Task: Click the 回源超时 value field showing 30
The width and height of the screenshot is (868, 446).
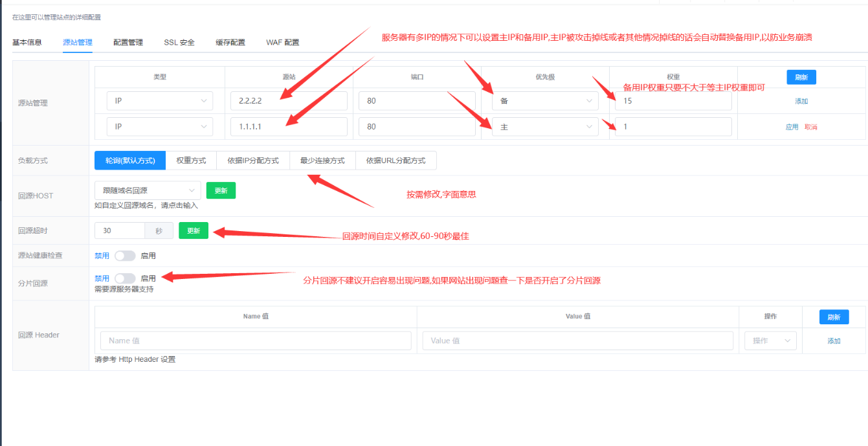Action: [x=119, y=230]
